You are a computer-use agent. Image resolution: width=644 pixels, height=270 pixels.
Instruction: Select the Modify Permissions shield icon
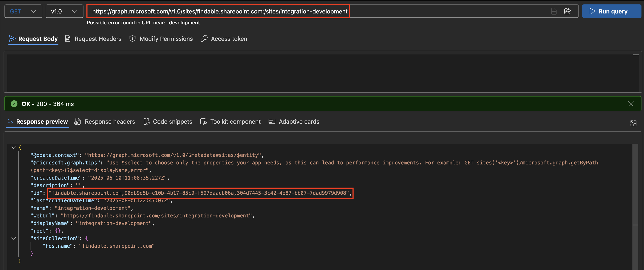[132, 38]
